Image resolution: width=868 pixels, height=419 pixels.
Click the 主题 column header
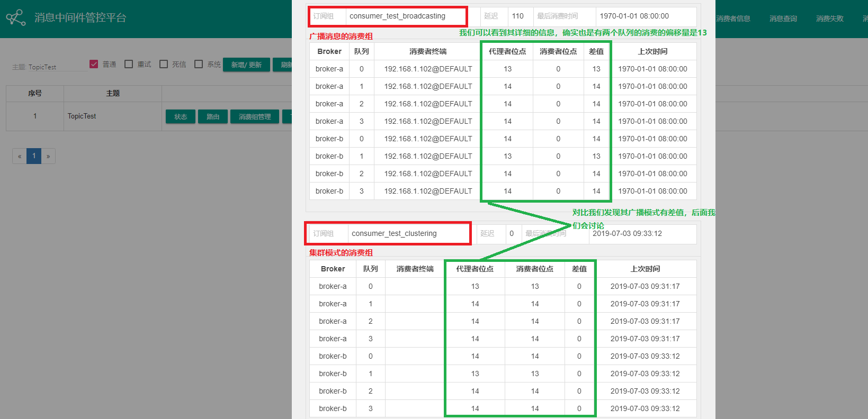[113, 93]
